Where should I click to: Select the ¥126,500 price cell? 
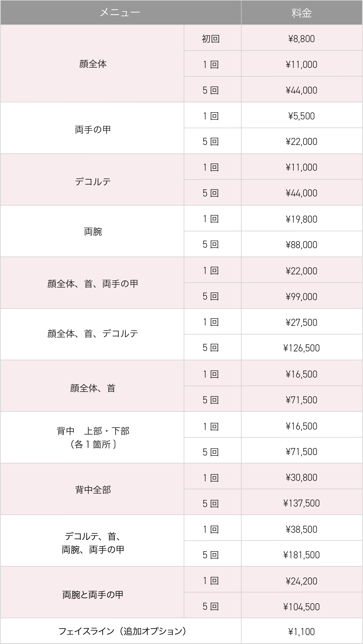(301, 348)
